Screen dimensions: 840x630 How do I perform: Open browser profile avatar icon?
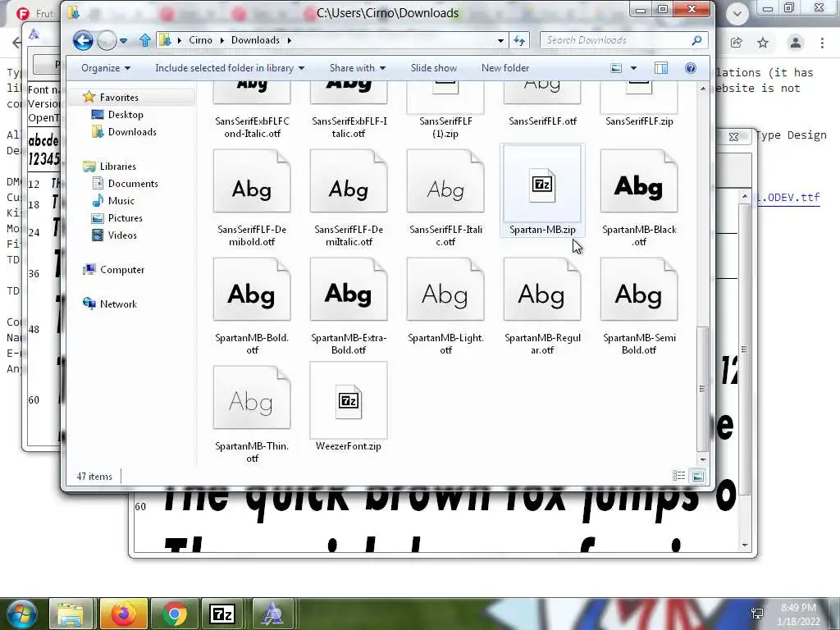click(x=796, y=43)
